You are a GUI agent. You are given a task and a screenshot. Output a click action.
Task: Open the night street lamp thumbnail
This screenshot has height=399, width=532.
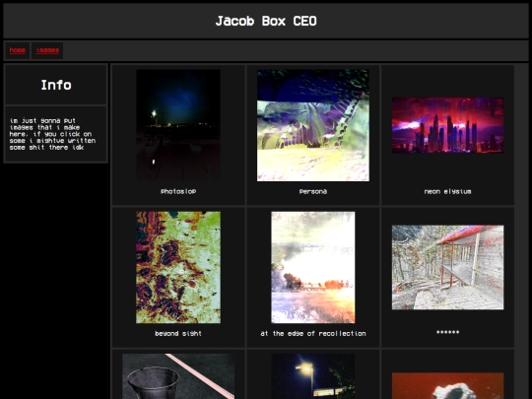pos(313,376)
